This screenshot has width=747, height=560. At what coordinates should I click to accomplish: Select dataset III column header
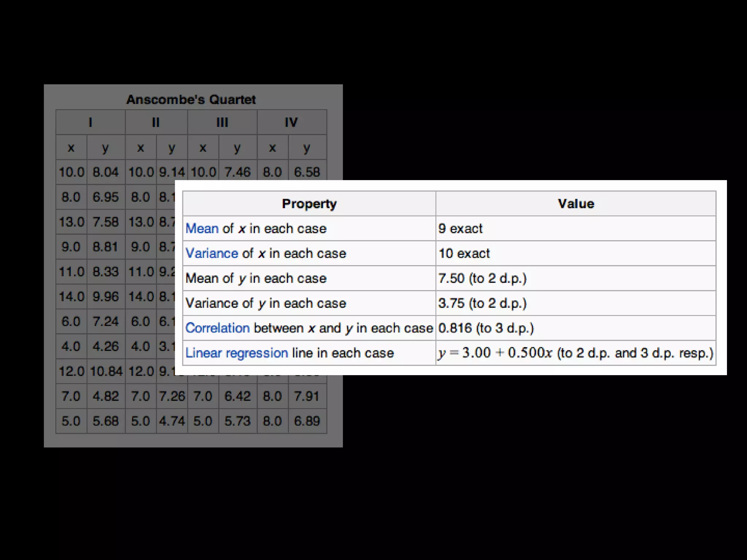[x=222, y=122]
